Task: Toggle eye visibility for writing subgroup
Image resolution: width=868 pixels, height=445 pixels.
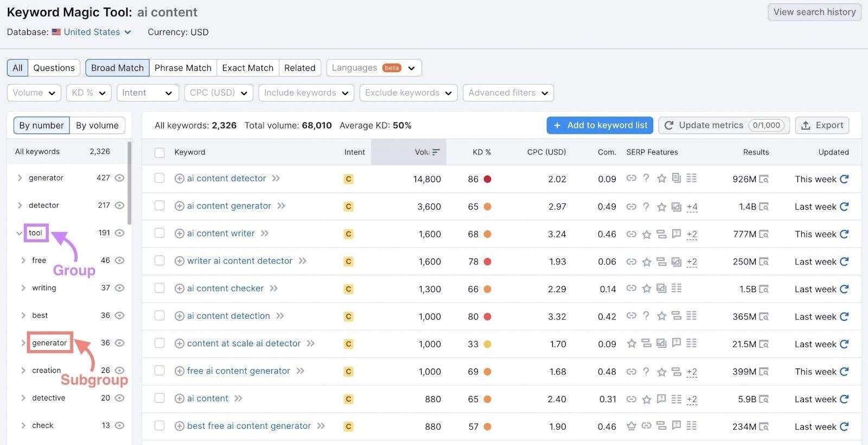Action: click(x=120, y=288)
